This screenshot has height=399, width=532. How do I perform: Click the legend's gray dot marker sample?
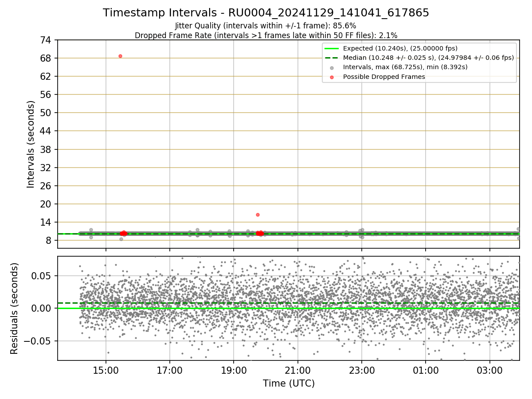pos(332,67)
